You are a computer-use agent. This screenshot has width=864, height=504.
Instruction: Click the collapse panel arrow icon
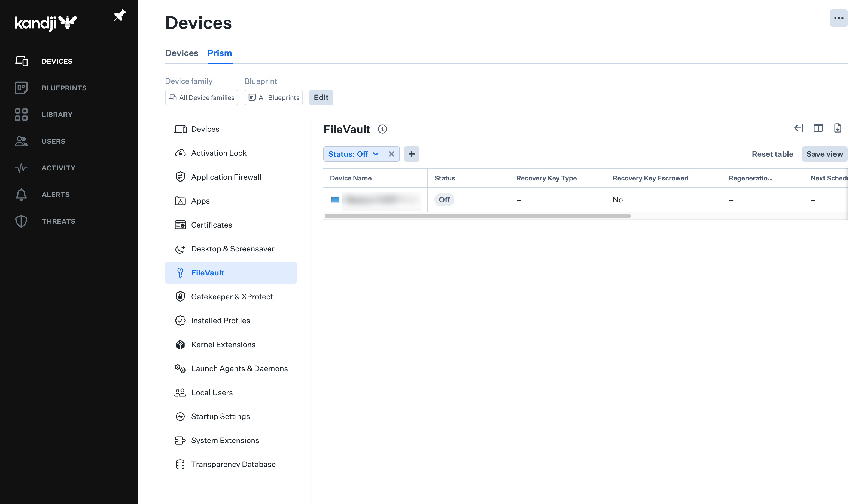(799, 128)
